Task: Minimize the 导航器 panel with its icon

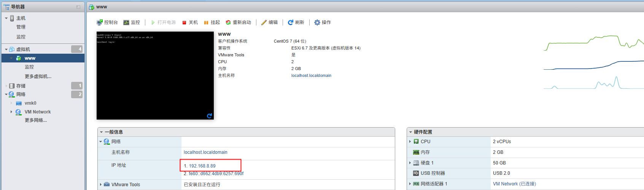Action: 78,7
